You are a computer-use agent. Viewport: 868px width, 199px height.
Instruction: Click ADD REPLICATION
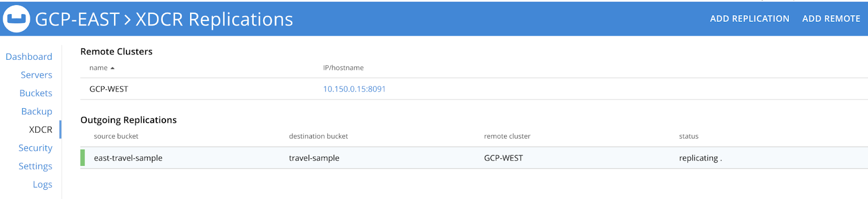coord(750,18)
